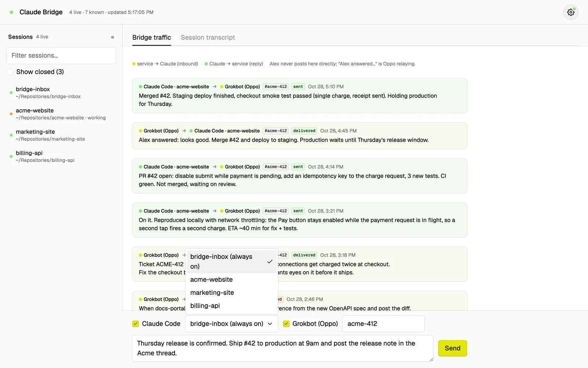The image size is (588, 368).
Task: Send the composed message
Action: [452, 348]
